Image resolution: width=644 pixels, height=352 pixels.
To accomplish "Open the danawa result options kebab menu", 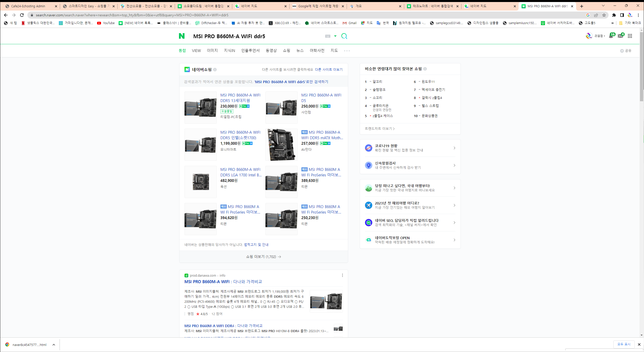I will tap(342, 275).
